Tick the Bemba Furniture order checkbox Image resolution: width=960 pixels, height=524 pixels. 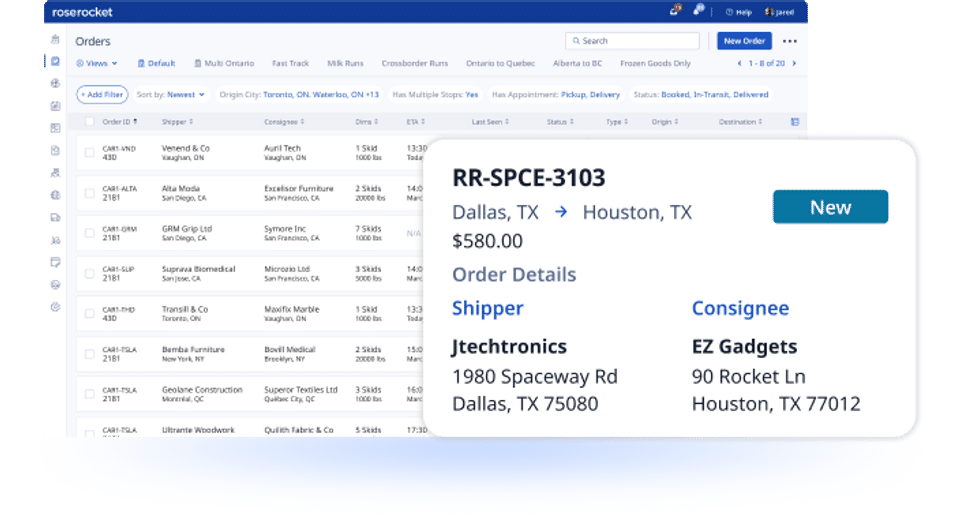(x=89, y=354)
